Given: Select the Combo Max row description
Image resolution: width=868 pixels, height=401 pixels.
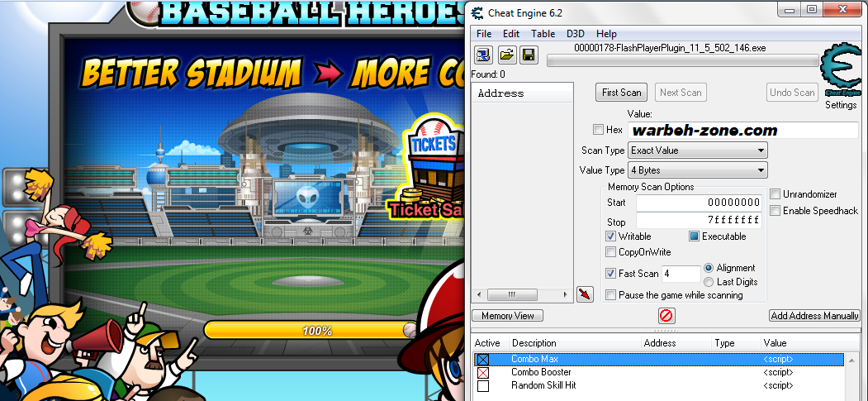Looking at the screenshot, I should (x=534, y=360).
